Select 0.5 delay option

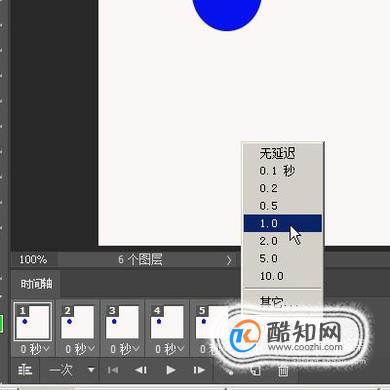[283, 206]
